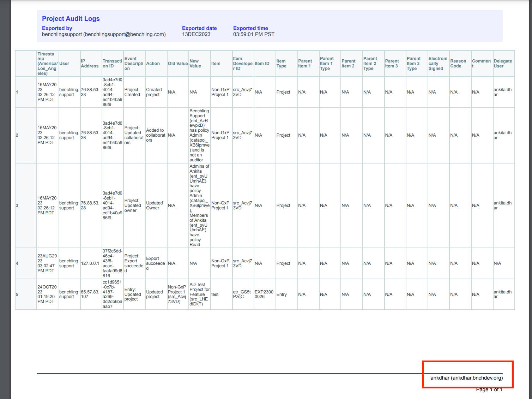Select the 03:59:01 PM PST time value

pyautogui.click(x=254, y=34)
